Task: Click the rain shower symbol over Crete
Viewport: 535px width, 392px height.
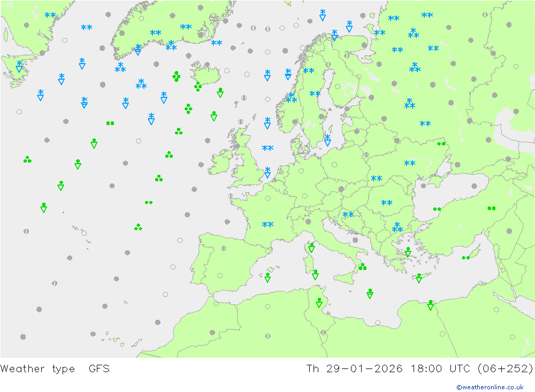Action: 419,278
